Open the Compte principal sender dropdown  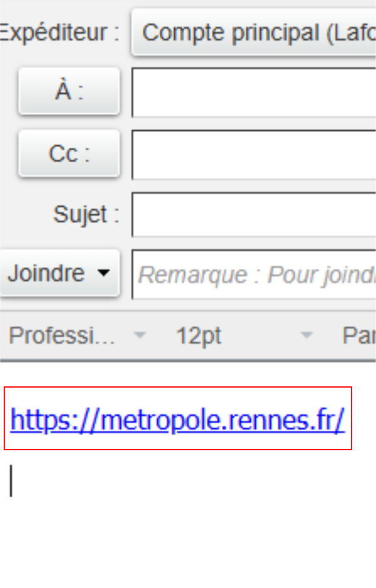(x=254, y=33)
